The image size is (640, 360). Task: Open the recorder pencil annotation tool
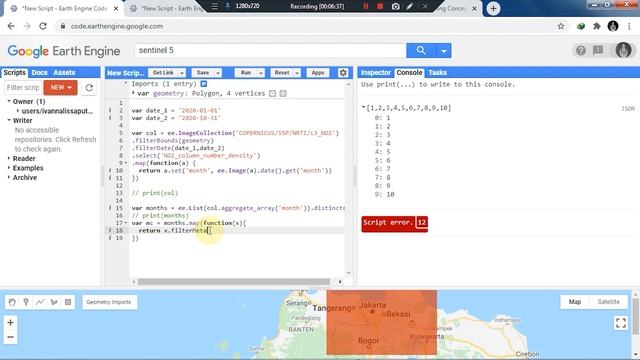[410, 6]
